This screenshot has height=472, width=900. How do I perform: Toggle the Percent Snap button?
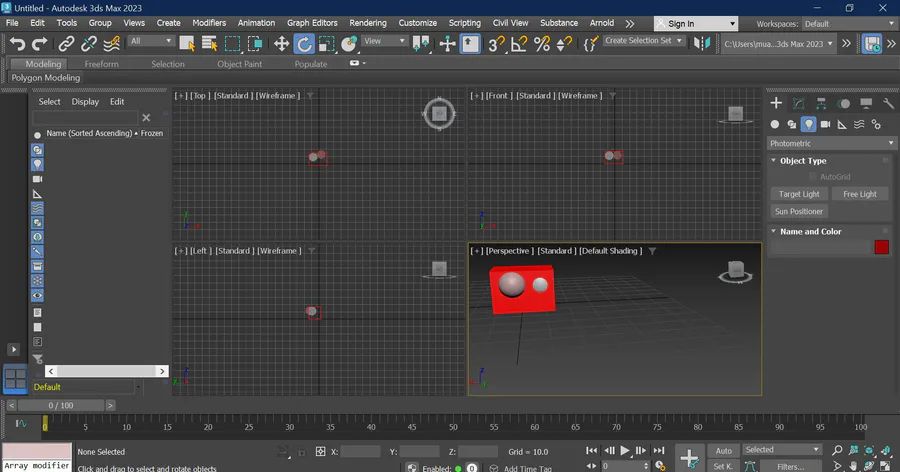click(x=542, y=44)
